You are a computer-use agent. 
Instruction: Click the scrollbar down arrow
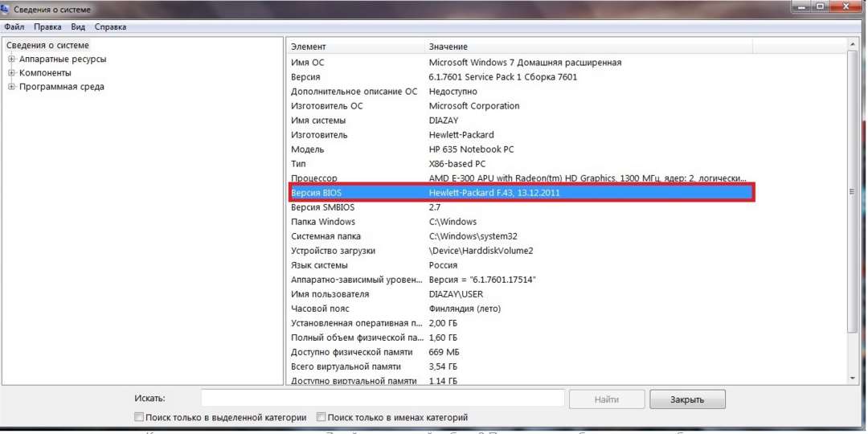pos(852,378)
